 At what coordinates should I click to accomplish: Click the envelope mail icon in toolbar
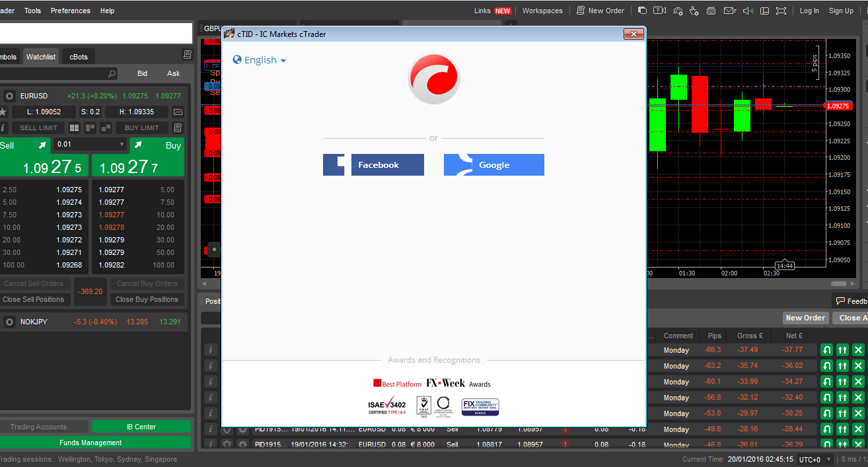click(x=729, y=11)
